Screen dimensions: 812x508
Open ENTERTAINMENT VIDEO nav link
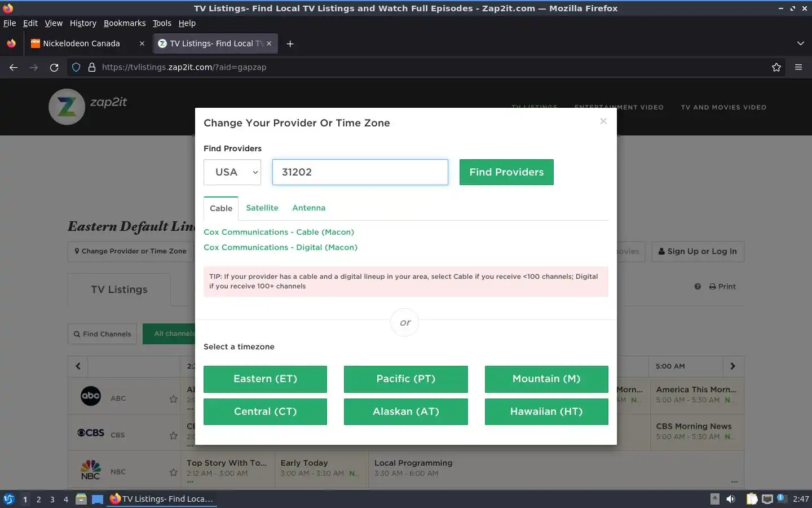point(619,107)
